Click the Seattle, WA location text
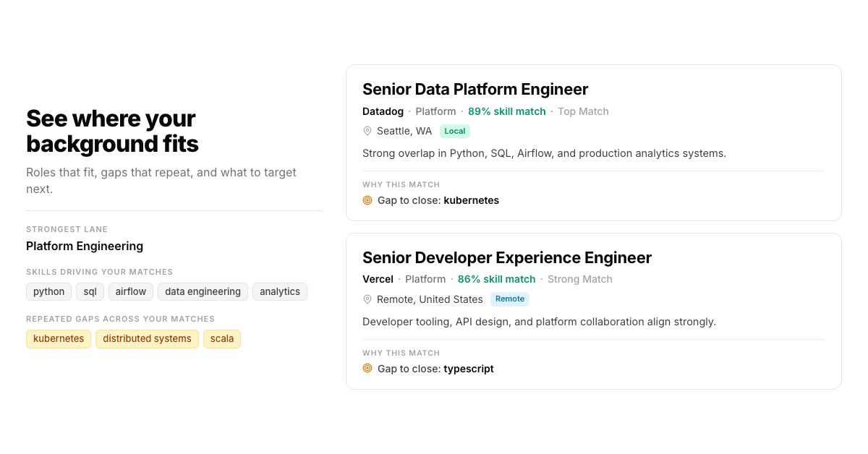The width and height of the screenshot is (868, 454). (x=404, y=131)
